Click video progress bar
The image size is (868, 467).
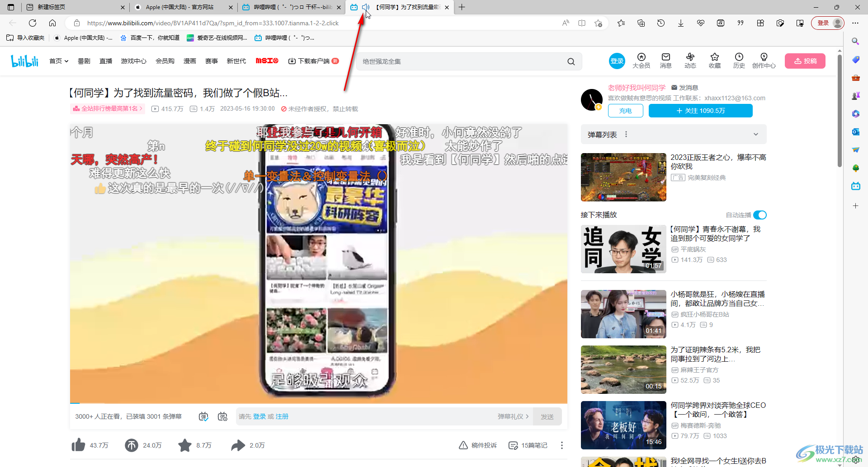click(x=319, y=403)
